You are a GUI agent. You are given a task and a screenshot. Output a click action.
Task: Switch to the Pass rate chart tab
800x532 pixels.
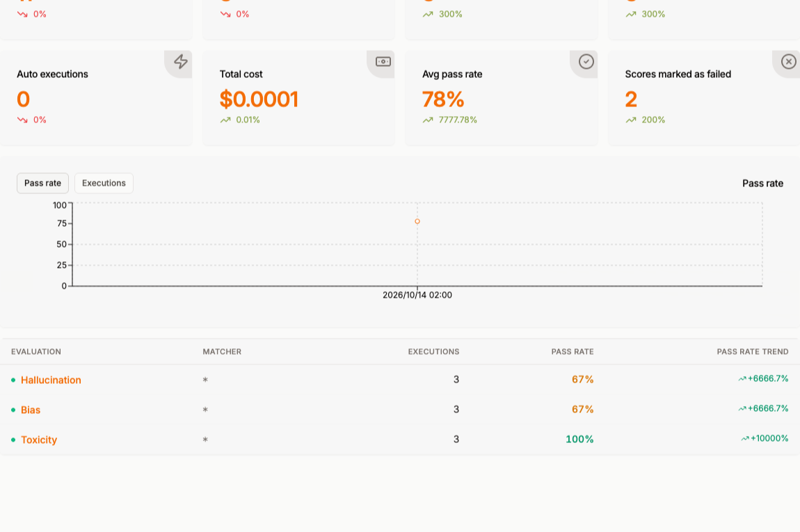pyautogui.click(x=43, y=183)
